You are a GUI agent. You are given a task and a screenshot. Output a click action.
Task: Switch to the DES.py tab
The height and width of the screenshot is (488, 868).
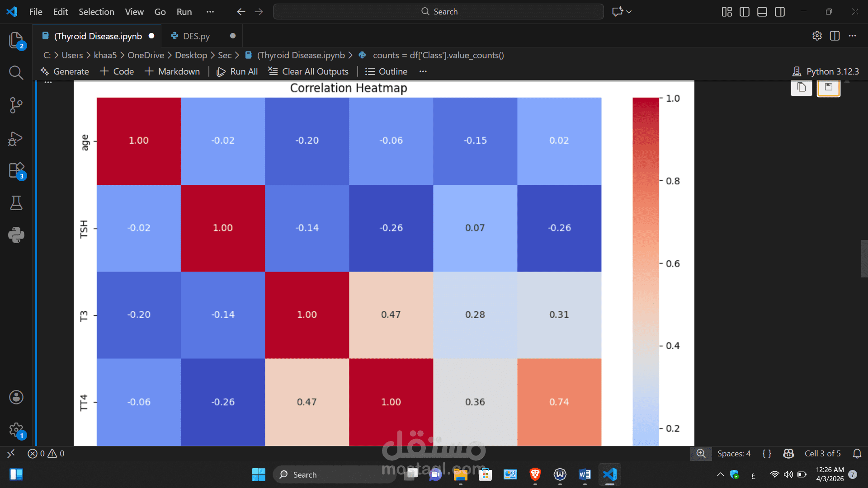point(196,36)
